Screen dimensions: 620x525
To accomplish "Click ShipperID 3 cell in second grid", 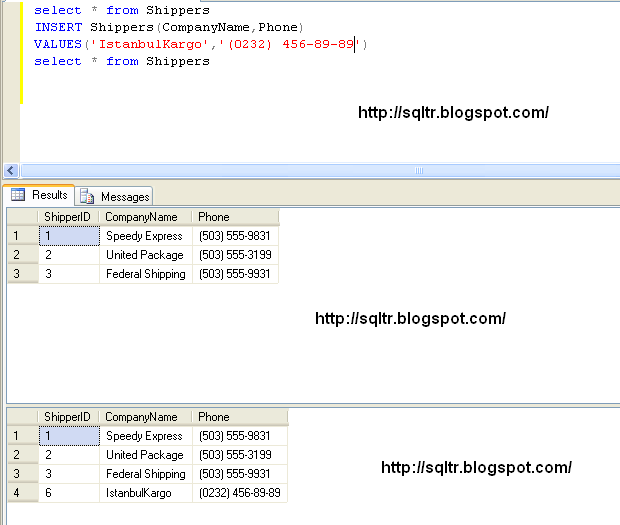I will click(69, 474).
